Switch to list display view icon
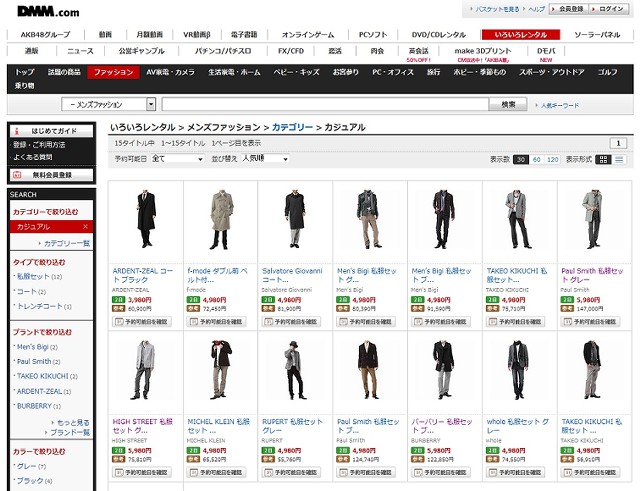640x491 pixels. coord(619,160)
